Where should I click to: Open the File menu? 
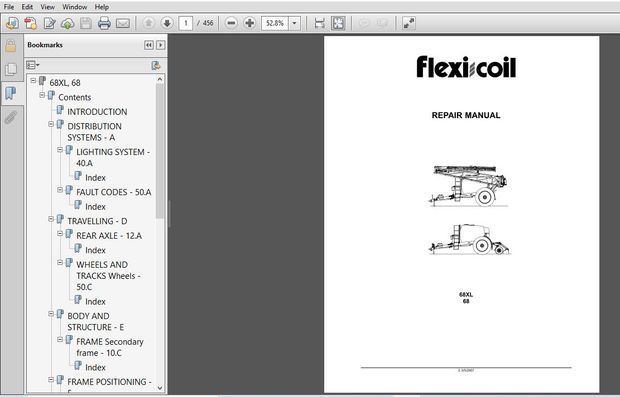(9, 7)
